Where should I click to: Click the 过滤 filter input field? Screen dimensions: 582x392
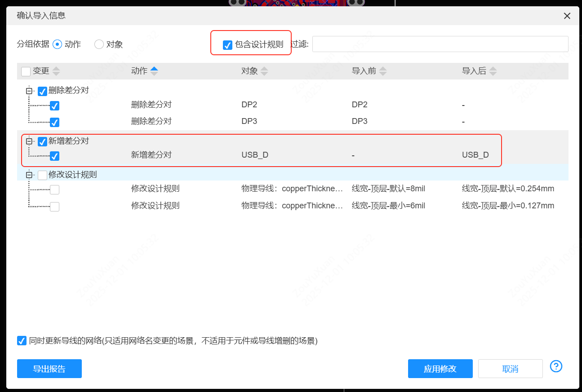point(440,44)
